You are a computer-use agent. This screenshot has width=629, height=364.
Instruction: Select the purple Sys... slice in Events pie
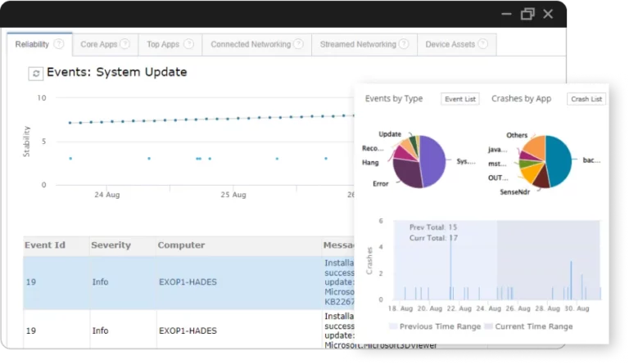click(x=434, y=160)
